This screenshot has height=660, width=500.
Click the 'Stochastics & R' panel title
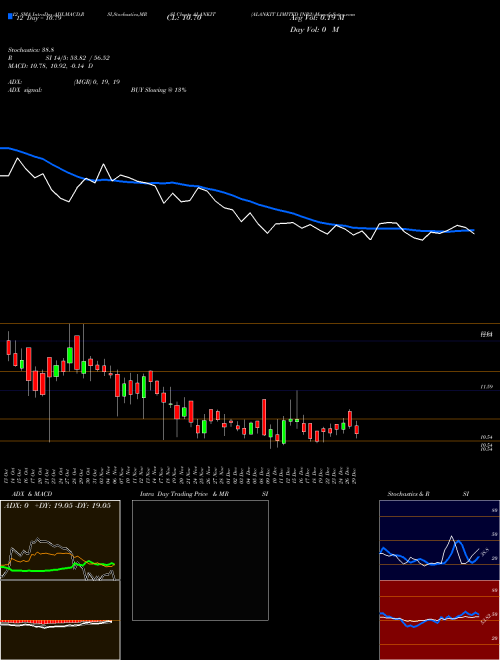coord(409,494)
